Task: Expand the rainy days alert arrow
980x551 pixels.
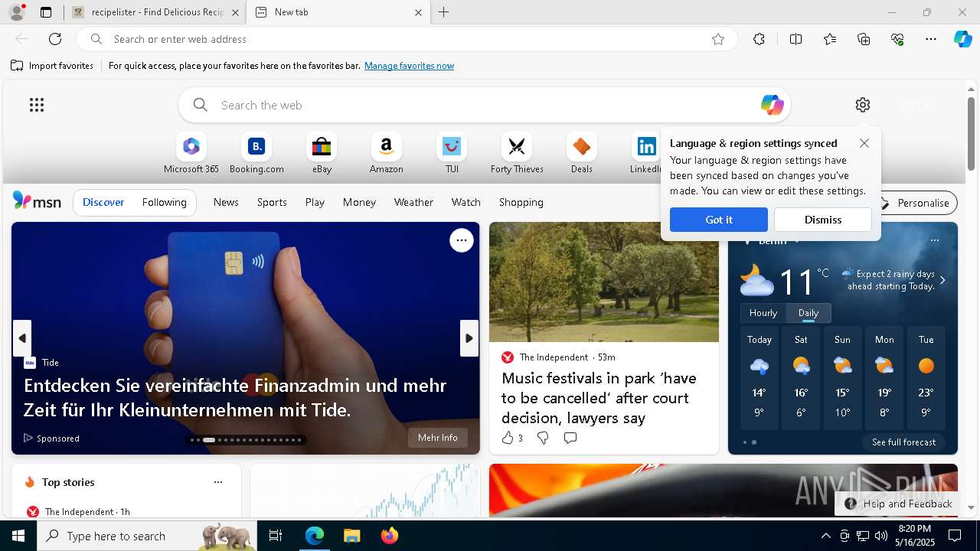Action: (x=942, y=280)
